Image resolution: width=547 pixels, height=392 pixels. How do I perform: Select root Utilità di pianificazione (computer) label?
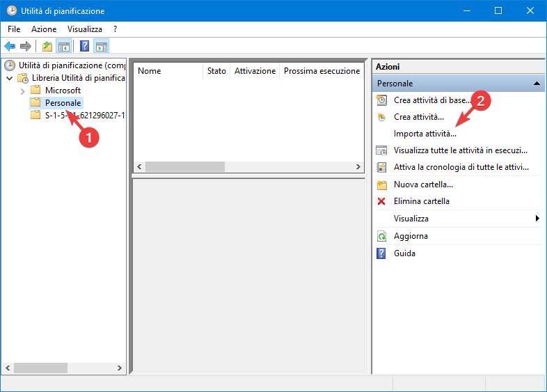coord(72,65)
